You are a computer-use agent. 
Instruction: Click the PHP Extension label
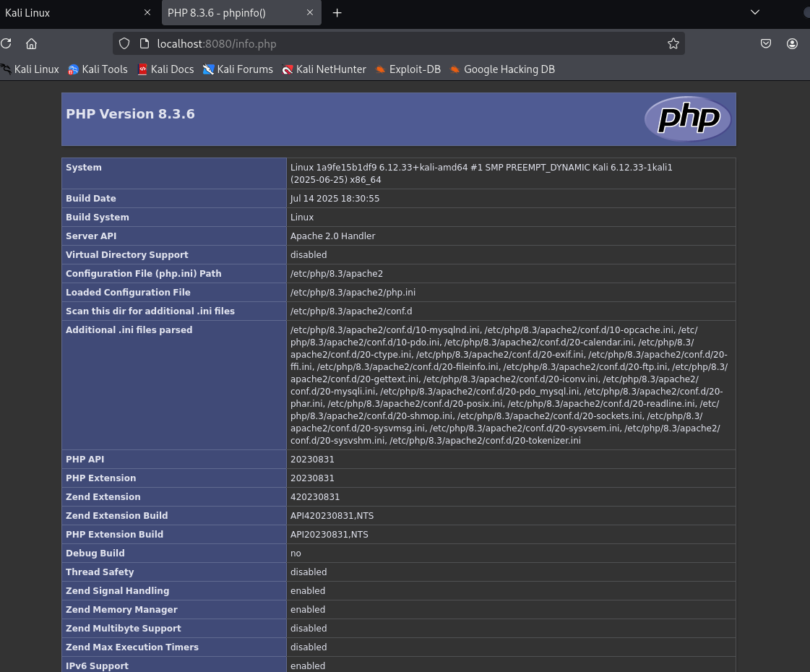[100, 478]
